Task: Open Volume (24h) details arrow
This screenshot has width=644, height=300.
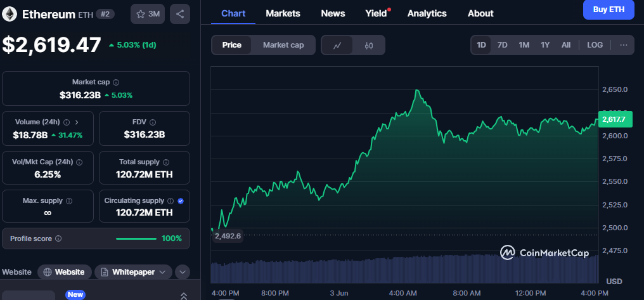Action: tap(77, 122)
